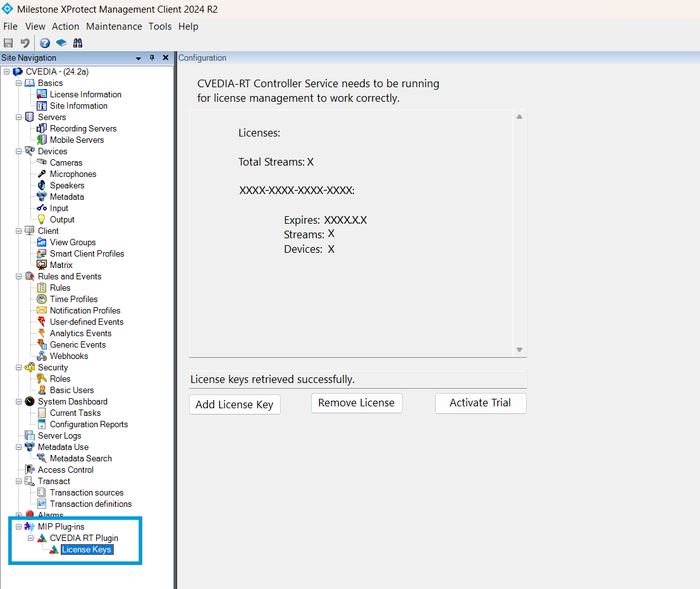Image resolution: width=700 pixels, height=589 pixels.
Task: Select Site Information icon in tree
Action: [42, 106]
